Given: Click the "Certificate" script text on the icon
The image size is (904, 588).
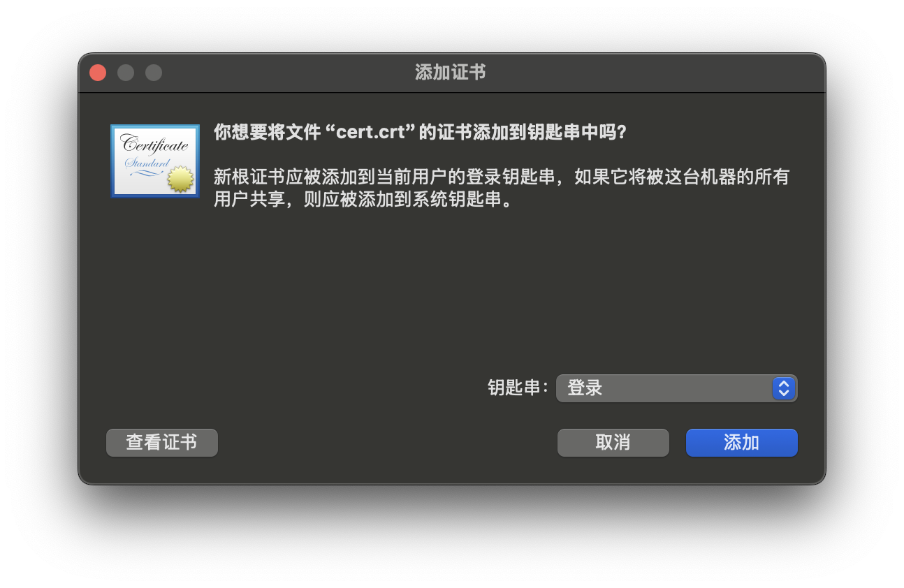Looking at the screenshot, I should click(155, 145).
